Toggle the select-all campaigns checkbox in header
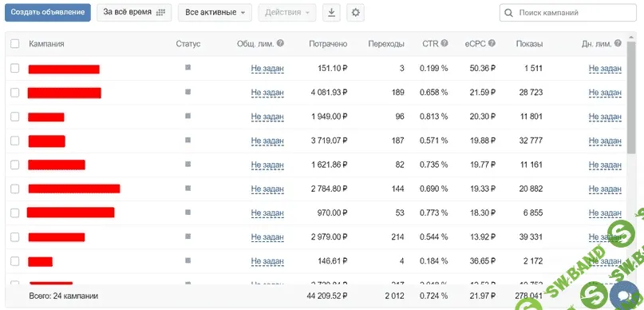Screen dimensions: 644x310 coord(15,44)
